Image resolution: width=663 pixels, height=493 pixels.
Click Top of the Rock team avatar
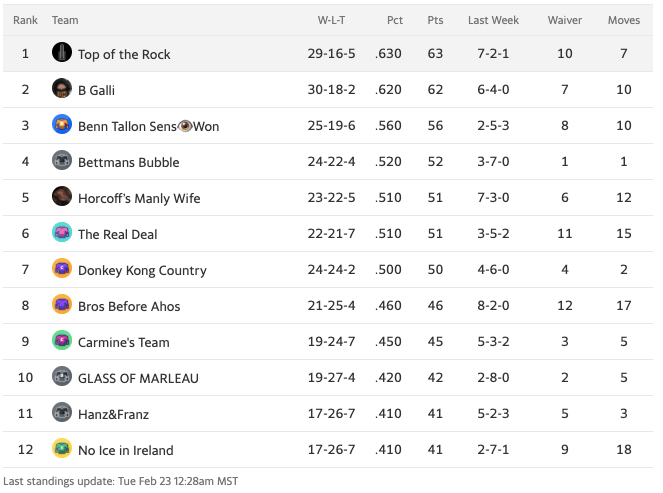pos(62,53)
